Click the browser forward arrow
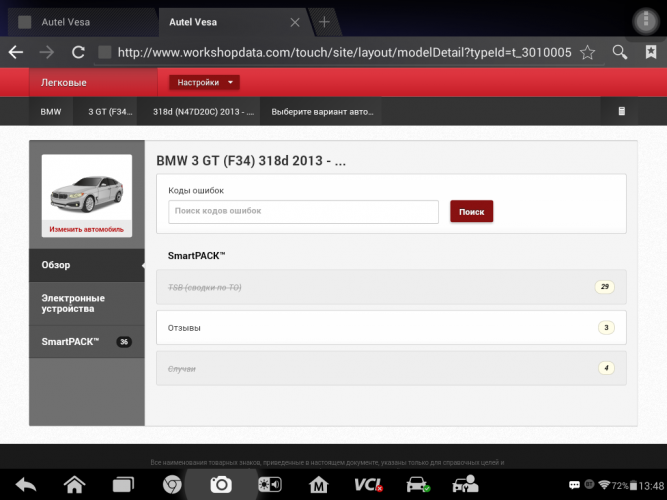This screenshot has height=500, width=667. coord(47,52)
